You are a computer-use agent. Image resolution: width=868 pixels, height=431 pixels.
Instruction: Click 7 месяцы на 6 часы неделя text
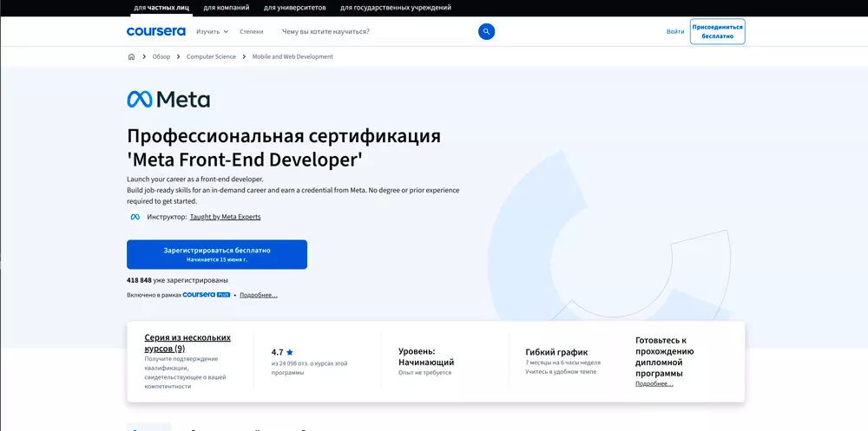point(563,362)
